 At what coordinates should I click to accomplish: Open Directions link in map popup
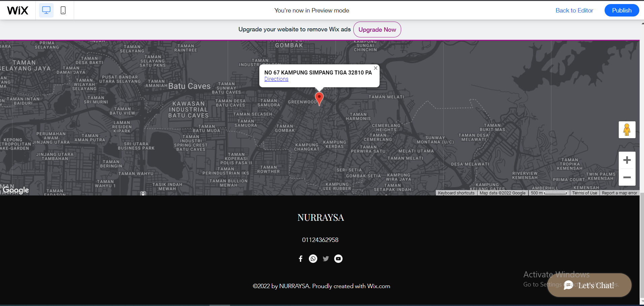click(276, 79)
